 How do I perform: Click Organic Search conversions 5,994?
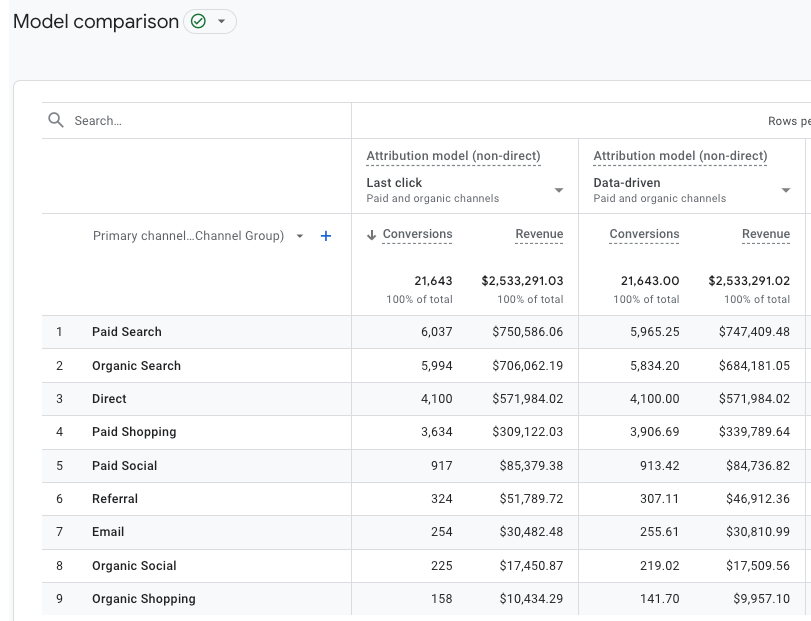[437, 366]
